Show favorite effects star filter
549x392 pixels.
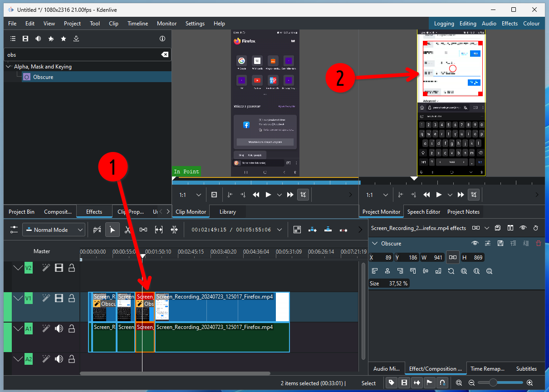click(64, 39)
